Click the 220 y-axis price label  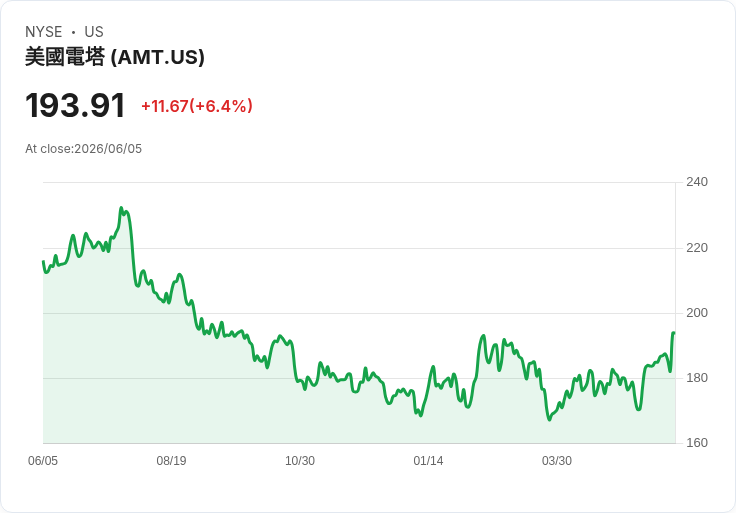click(x=697, y=248)
